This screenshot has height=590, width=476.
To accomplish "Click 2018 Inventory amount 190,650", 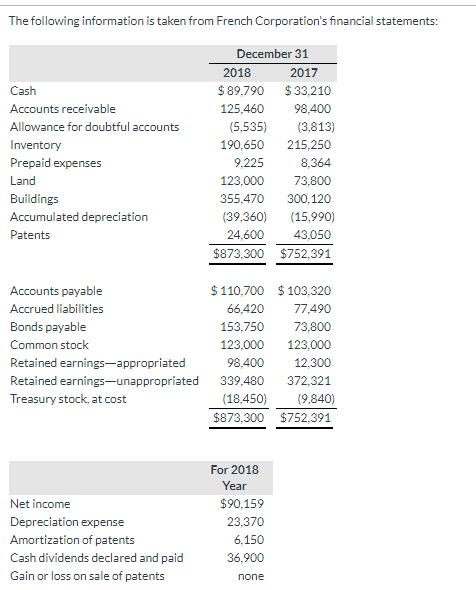I will coord(242,145).
